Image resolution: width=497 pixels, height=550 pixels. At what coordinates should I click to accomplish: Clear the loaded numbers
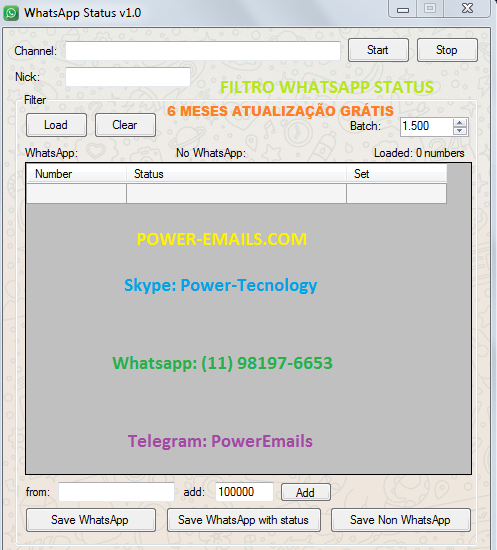(x=125, y=125)
